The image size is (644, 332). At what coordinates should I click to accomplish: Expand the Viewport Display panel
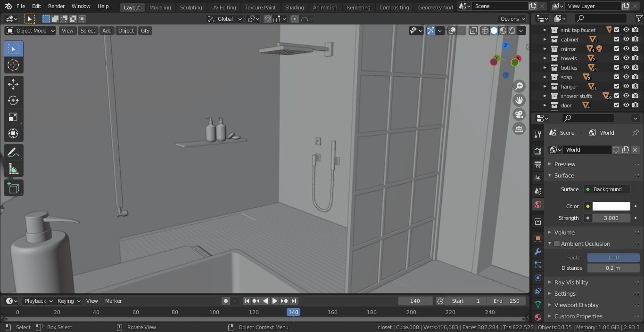click(x=576, y=305)
